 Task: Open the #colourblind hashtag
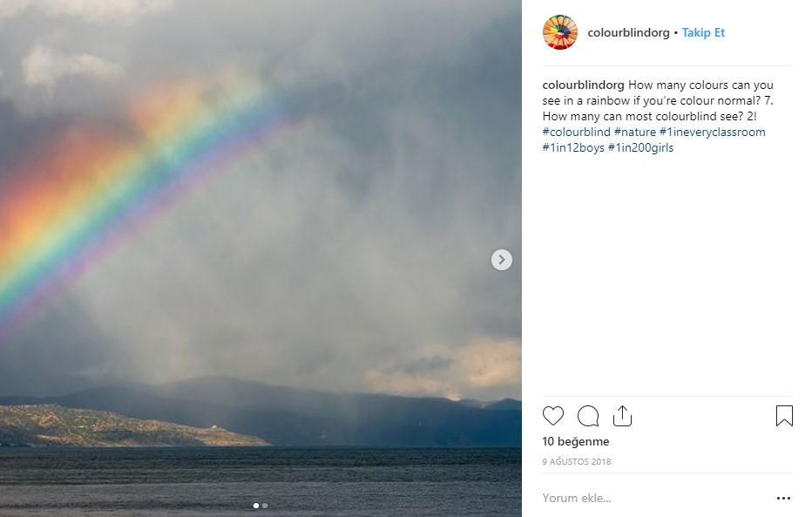coord(576,133)
